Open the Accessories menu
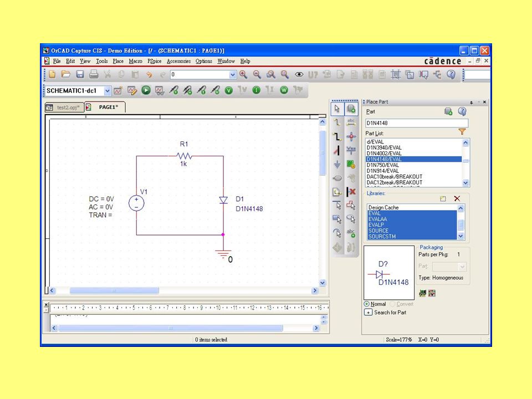The width and height of the screenshot is (532, 399). click(179, 61)
